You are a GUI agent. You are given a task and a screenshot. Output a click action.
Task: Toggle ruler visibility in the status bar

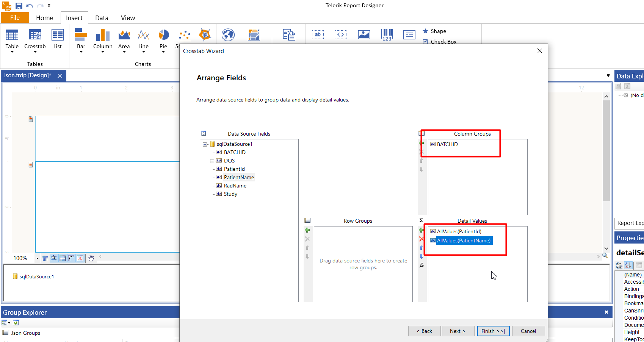click(x=71, y=258)
